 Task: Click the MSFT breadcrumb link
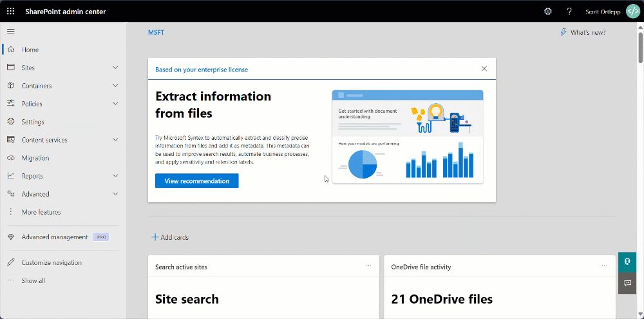coord(156,32)
